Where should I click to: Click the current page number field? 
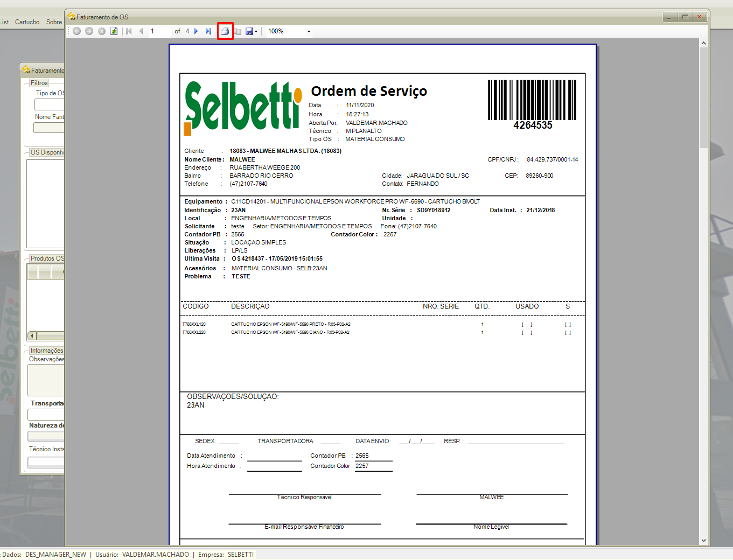click(x=160, y=31)
